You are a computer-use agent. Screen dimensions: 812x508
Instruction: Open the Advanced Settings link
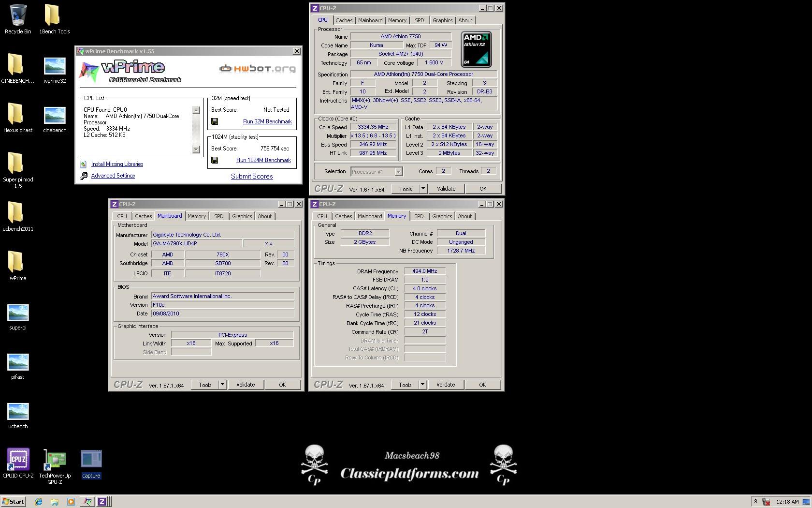coord(113,176)
